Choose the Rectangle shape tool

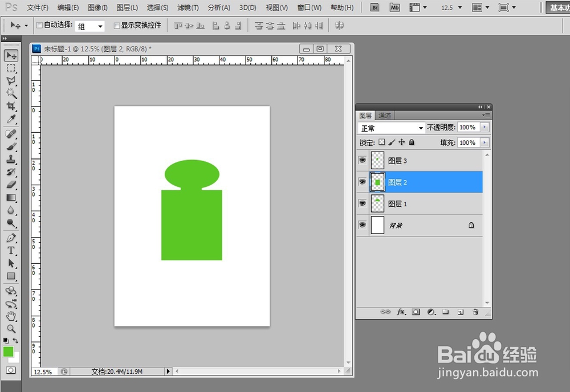tap(11, 276)
